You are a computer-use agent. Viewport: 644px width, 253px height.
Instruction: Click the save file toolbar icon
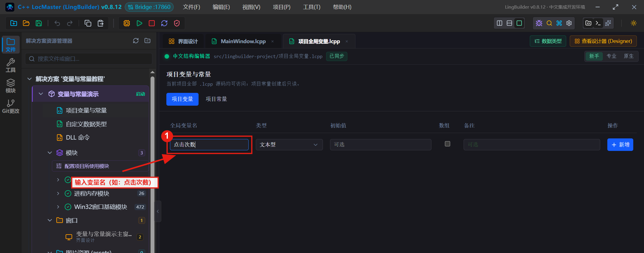pos(39,23)
